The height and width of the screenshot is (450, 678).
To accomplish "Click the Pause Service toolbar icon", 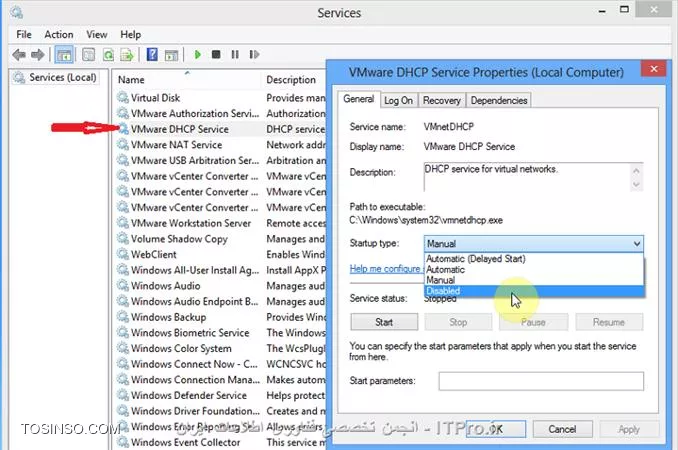I will (x=235, y=54).
